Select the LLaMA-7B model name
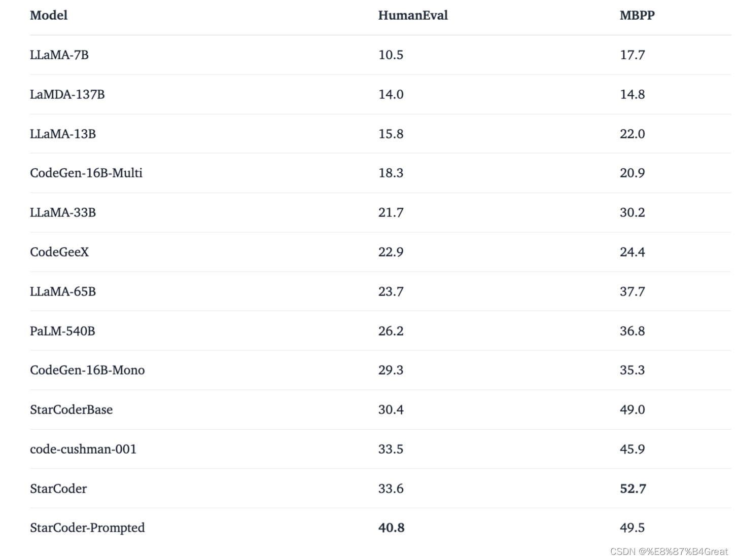The height and width of the screenshot is (560, 736). pyautogui.click(x=59, y=55)
